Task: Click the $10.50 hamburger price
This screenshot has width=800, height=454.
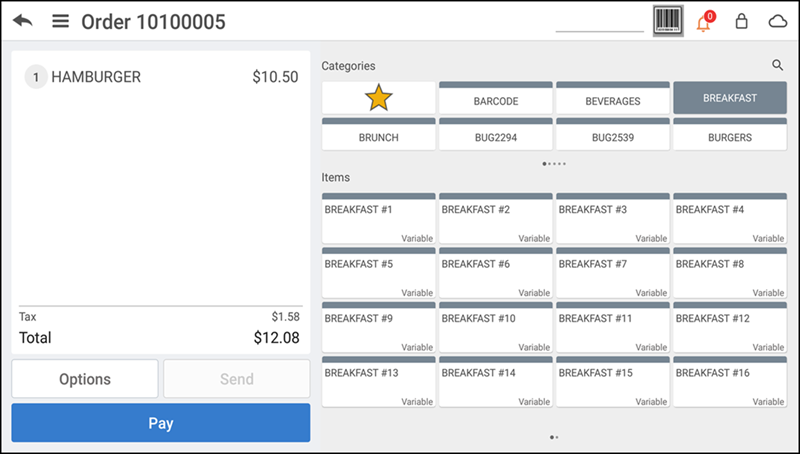Action: tap(275, 77)
